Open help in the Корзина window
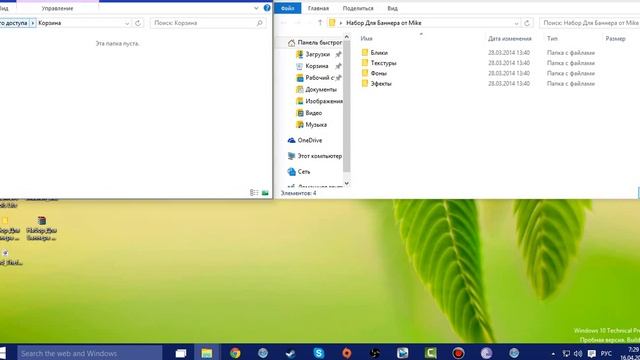The height and width of the screenshot is (360, 640). point(267,8)
